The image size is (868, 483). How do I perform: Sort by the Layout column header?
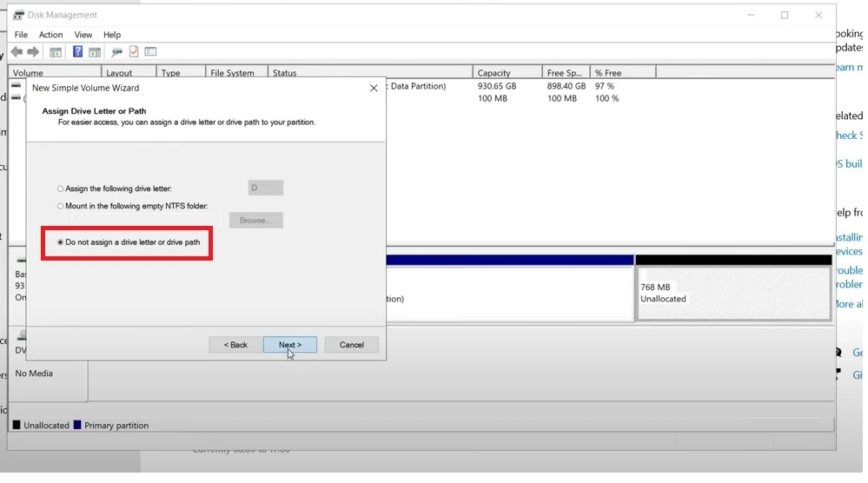pos(129,72)
